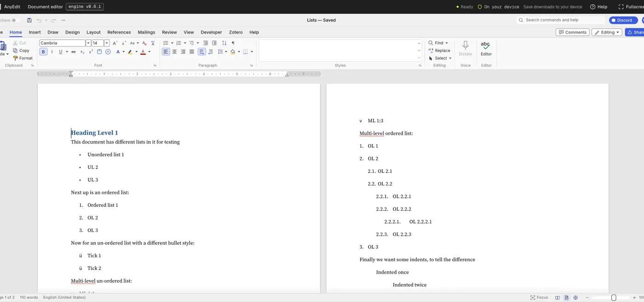Click the highlight color swatch button

tap(130, 52)
